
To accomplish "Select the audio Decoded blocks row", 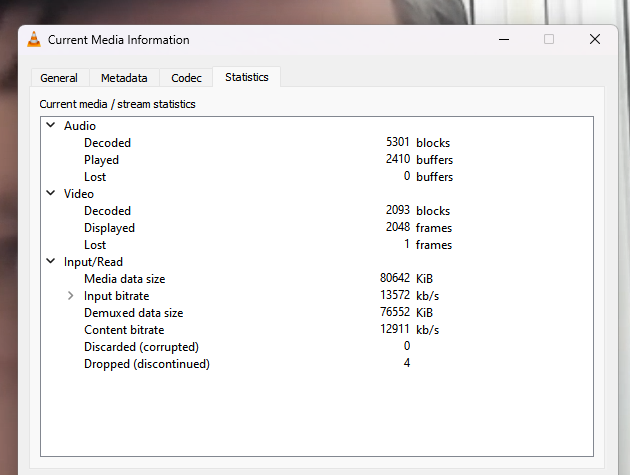I will pos(107,143).
